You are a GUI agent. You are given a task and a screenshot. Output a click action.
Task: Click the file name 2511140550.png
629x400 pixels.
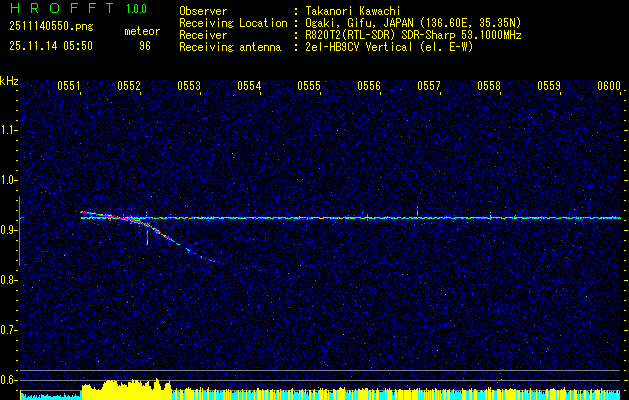tap(51, 27)
